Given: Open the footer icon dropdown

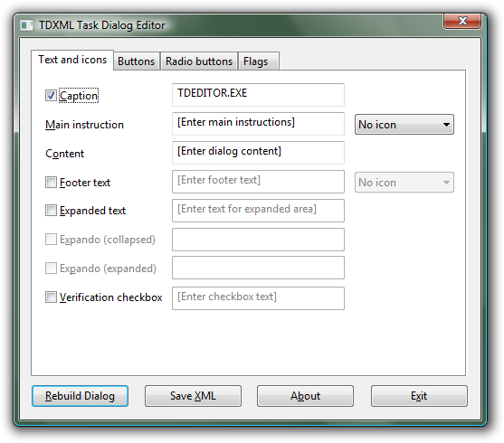Looking at the screenshot, I should (x=404, y=182).
